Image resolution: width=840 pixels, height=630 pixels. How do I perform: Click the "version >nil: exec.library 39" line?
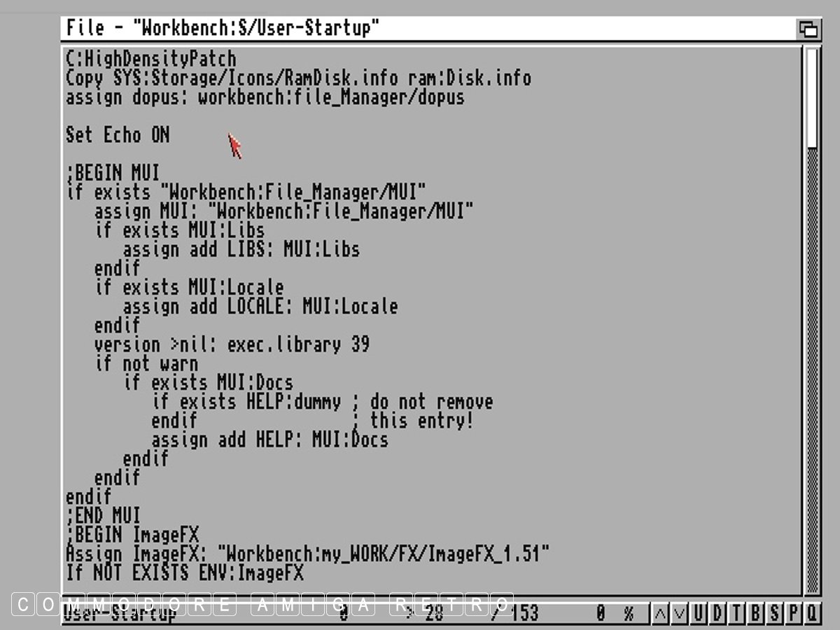pos(232,345)
